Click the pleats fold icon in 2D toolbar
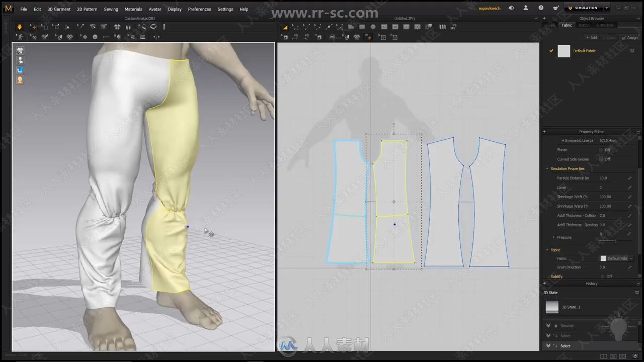Viewport: 644px width, 362px height. tap(442, 27)
